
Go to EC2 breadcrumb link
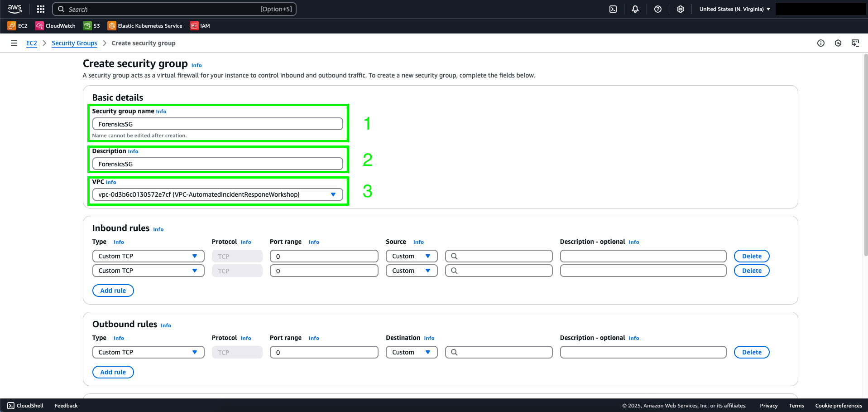pyautogui.click(x=32, y=43)
